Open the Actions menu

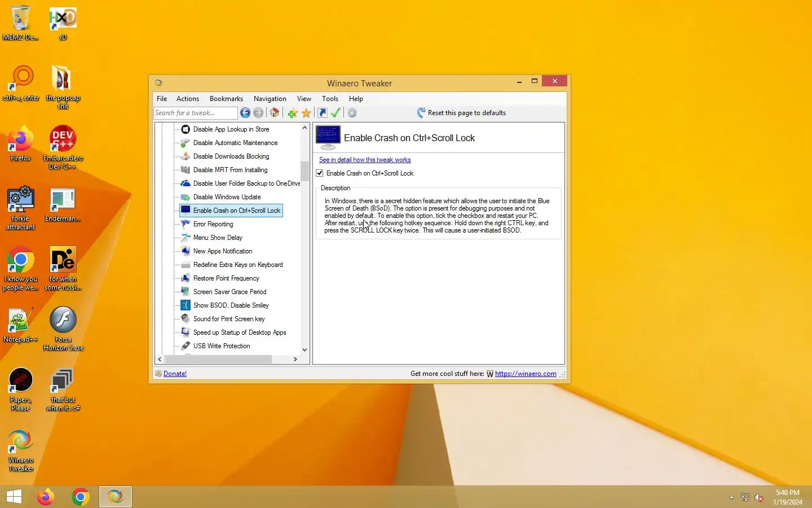click(188, 99)
